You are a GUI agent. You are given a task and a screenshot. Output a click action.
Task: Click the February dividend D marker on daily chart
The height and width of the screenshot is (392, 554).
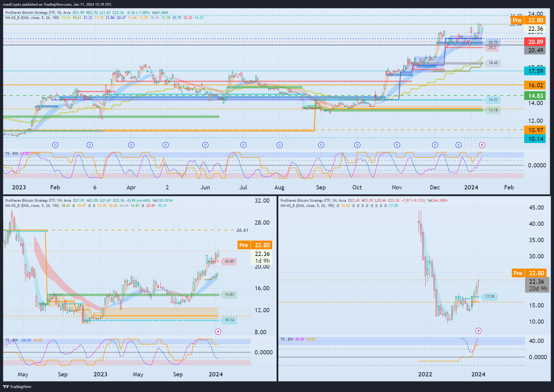(55, 145)
